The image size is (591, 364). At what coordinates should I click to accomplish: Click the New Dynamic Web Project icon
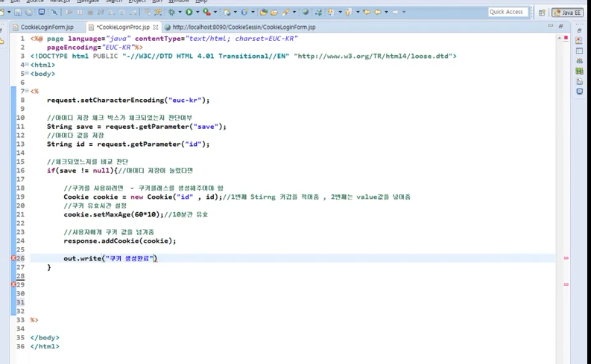pos(227,12)
